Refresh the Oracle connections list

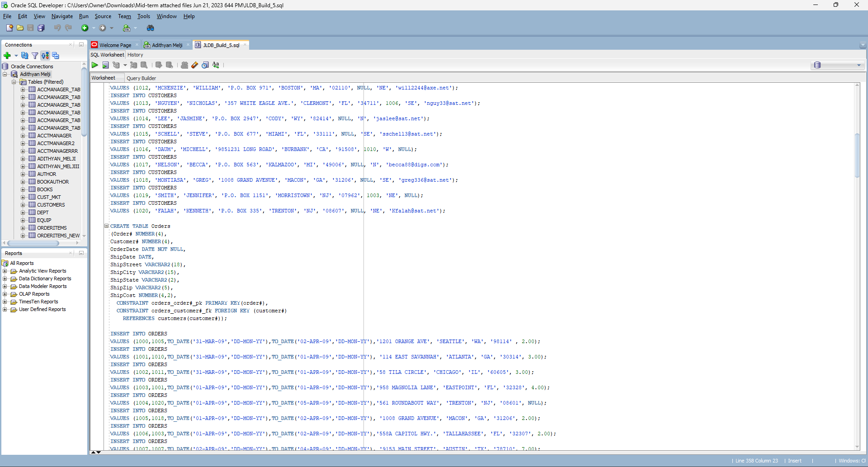click(24, 55)
